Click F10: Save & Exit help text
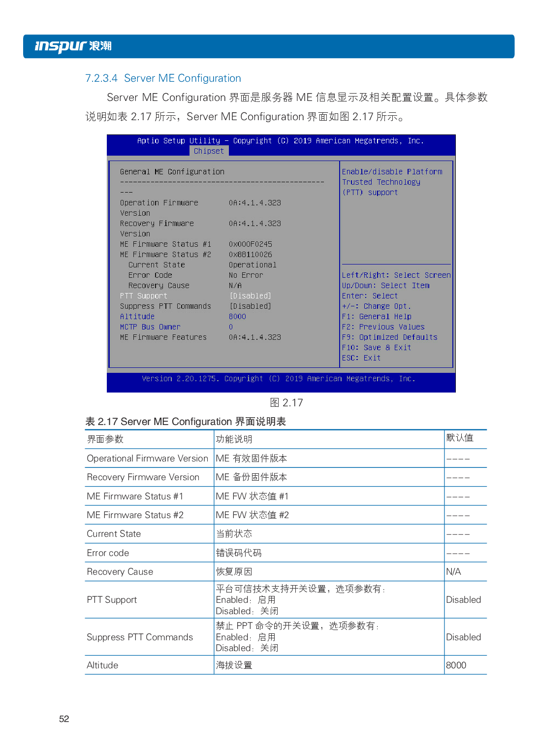 (376, 347)
